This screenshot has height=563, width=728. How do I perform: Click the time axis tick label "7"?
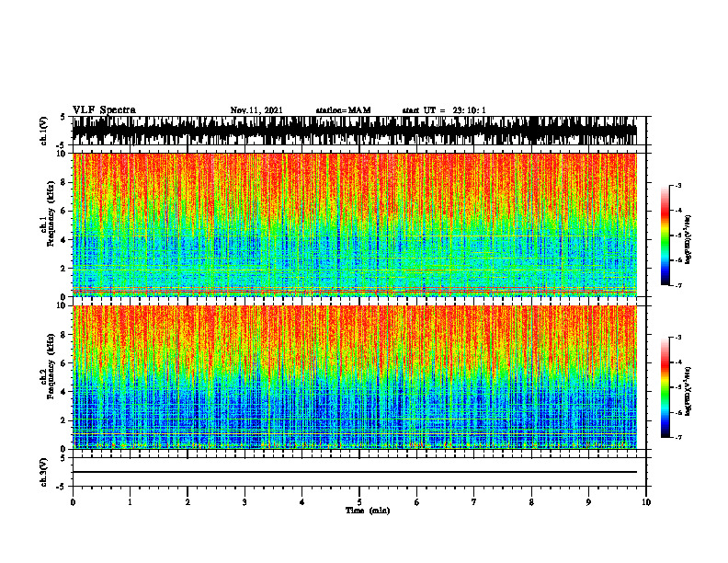pyautogui.click(x=474, y=502)
